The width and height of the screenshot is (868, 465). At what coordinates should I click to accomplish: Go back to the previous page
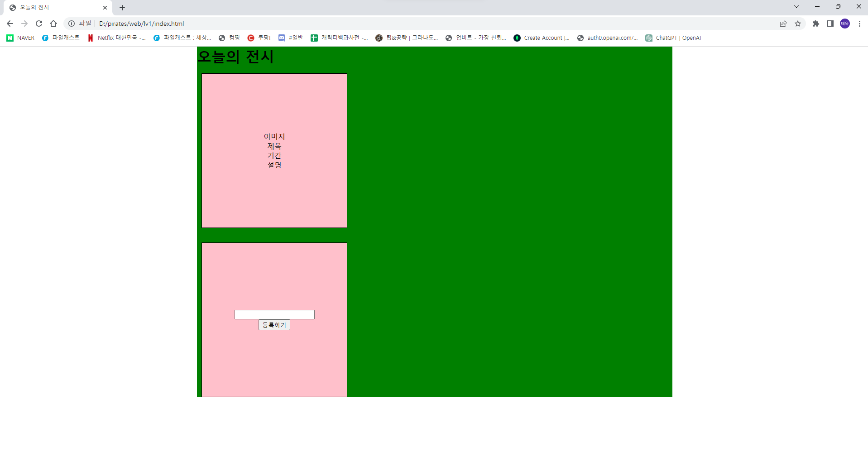click(10, 24)
